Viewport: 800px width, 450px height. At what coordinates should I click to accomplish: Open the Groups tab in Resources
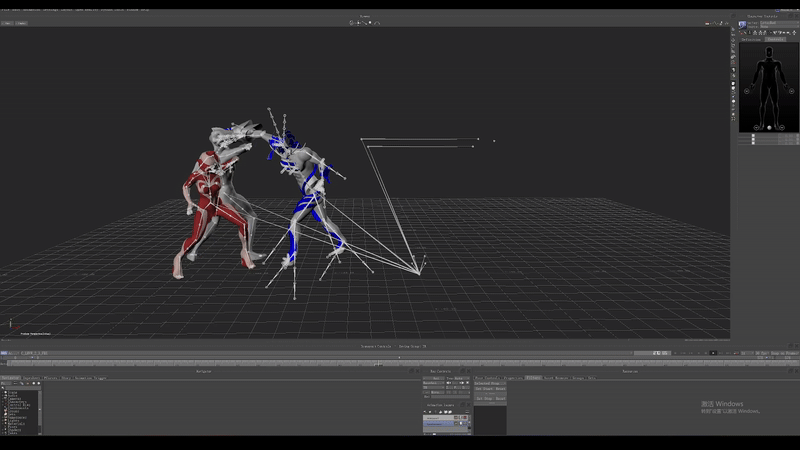pyautogui.click(x=579, y=378)
